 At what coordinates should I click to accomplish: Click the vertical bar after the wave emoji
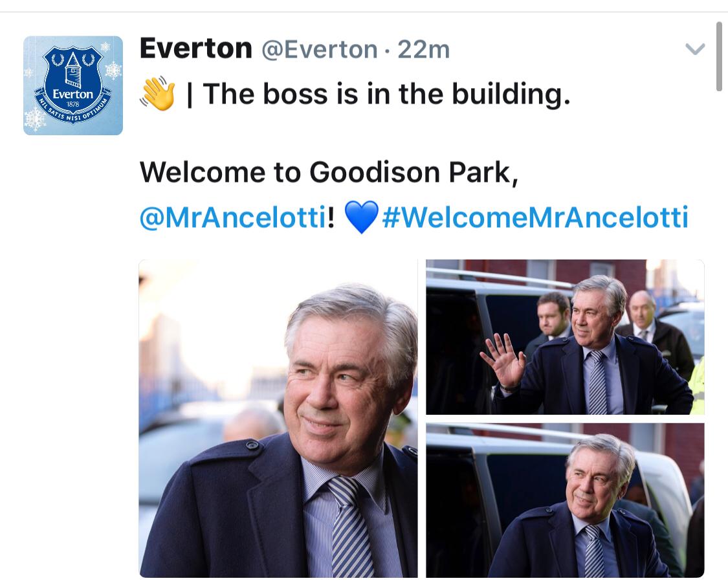190,94
